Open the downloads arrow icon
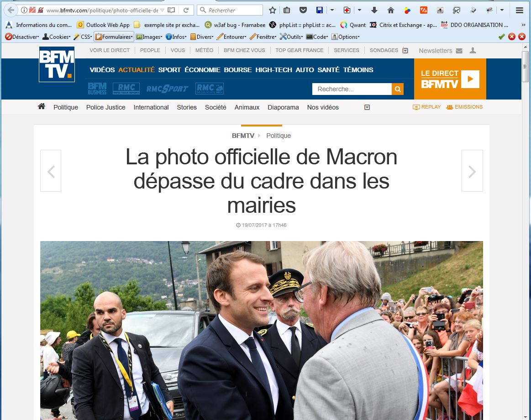 click(374, 10)
